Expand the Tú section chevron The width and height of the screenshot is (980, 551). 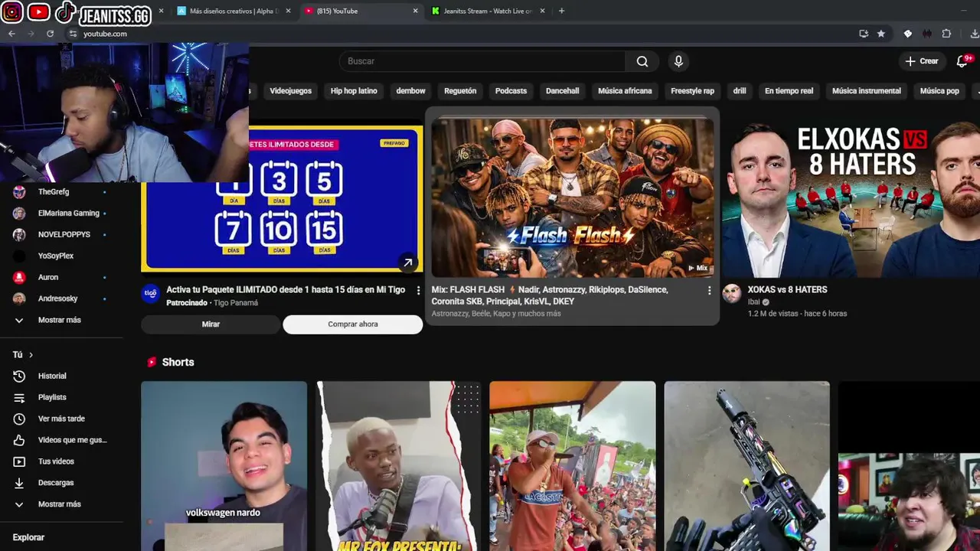point(31,355)
